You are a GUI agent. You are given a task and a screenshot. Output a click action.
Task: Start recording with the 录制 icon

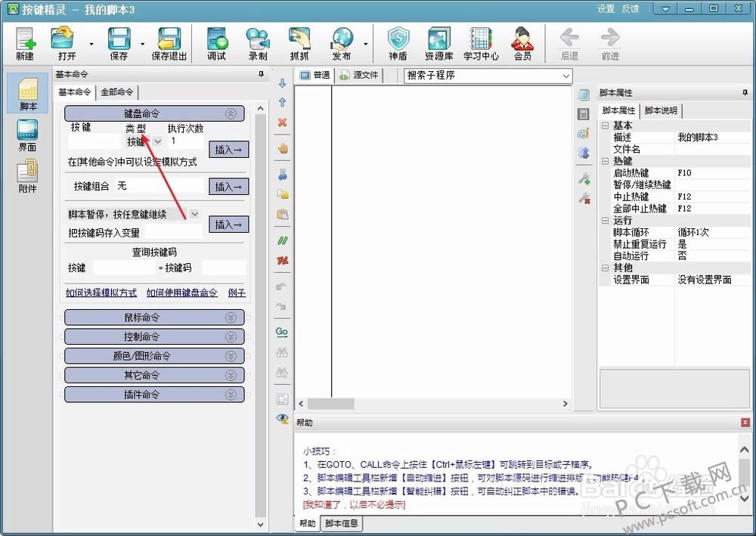coord(258,42)
